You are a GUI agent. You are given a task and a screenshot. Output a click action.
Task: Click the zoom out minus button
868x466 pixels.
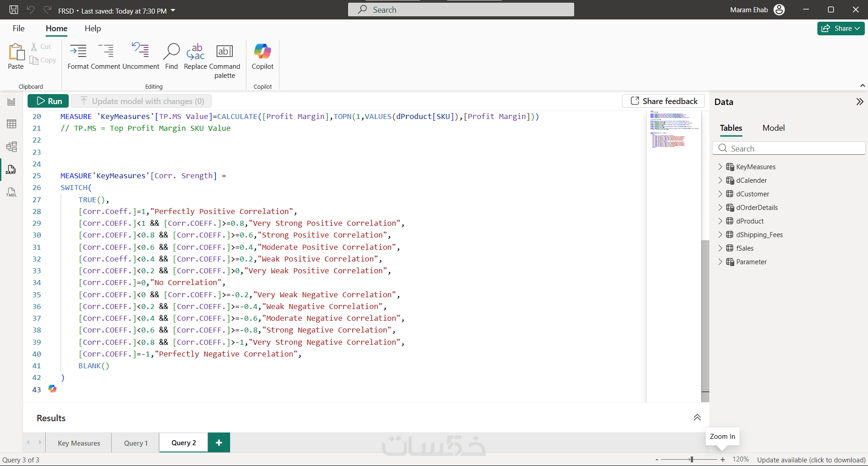pos(657,460)
